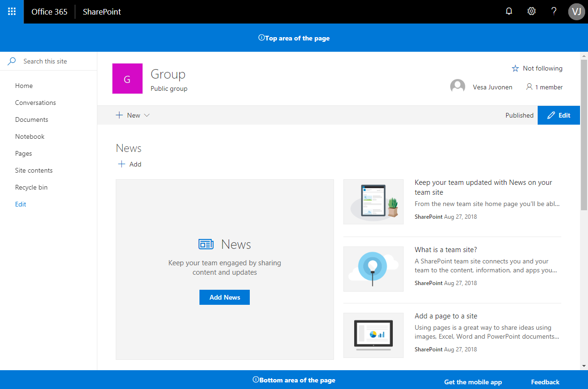Click Add under the News heading

click(129, 164)
